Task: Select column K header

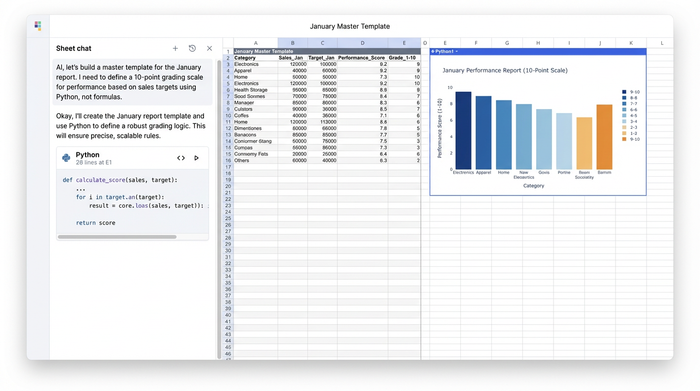Action: pyautogui.click(x=631, y=43)
